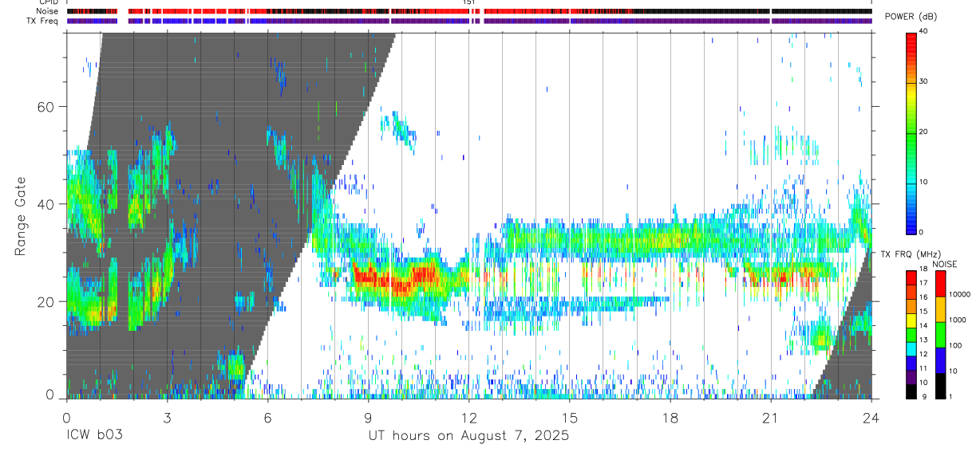Click the black segment of the NOISE color bar
Viewport: 980px width, 452px height.
pos(939,385)
